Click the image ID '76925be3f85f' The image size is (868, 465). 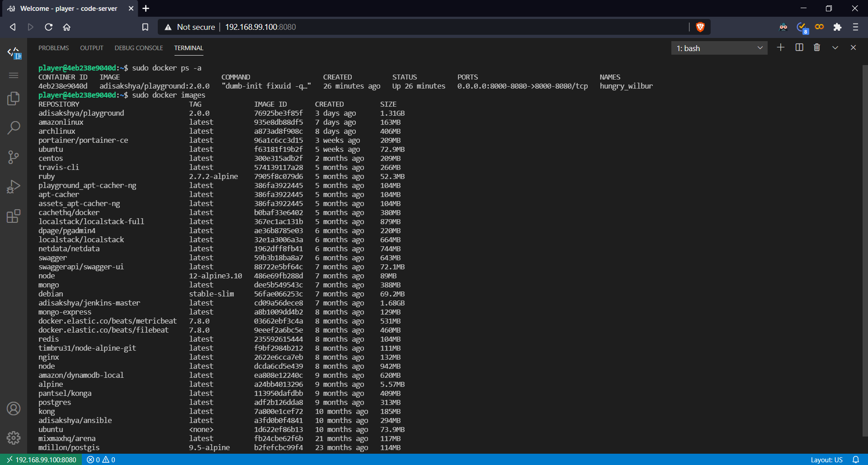tap(278, 113)
